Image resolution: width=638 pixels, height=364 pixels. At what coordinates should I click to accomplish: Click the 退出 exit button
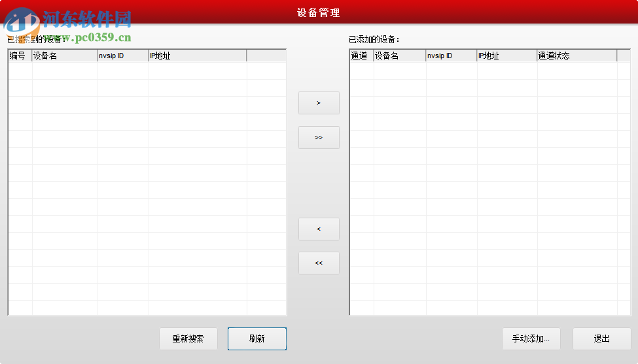coord(602,339)
